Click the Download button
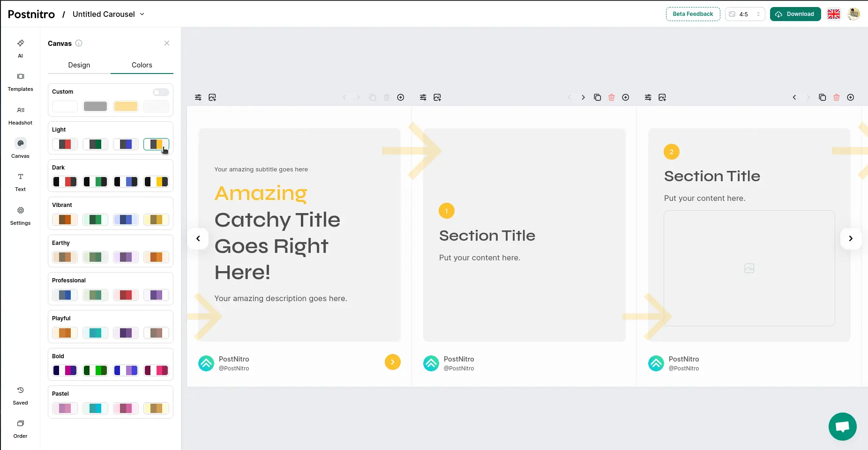The image size is (868, 450). point(795,14)
